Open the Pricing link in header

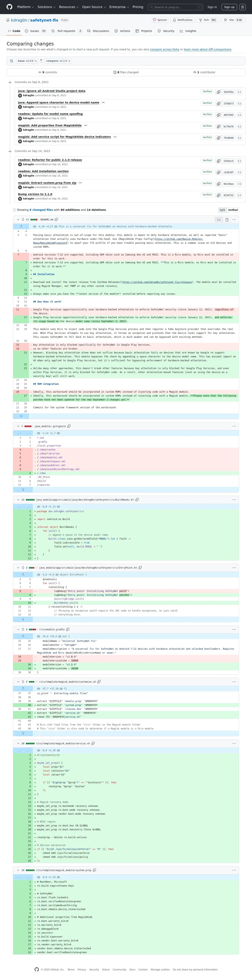(138, 7)
